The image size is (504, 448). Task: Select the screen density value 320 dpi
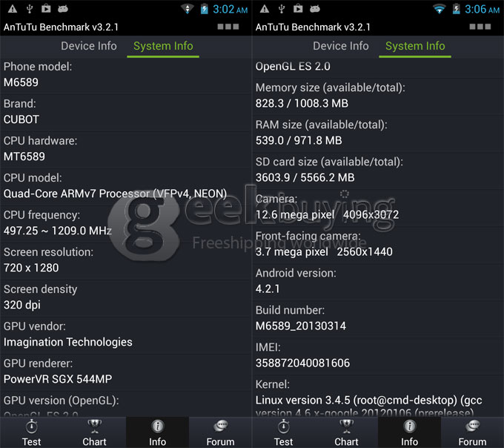click(22, 305)
